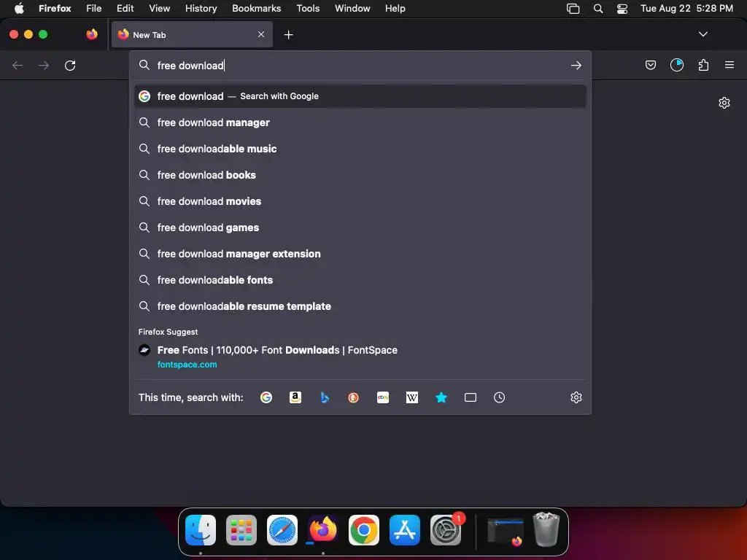The width and height of the screenshot is (747, 560).
Task: Search open tabs via tabs icon
Action: click(x=471, y=397)
